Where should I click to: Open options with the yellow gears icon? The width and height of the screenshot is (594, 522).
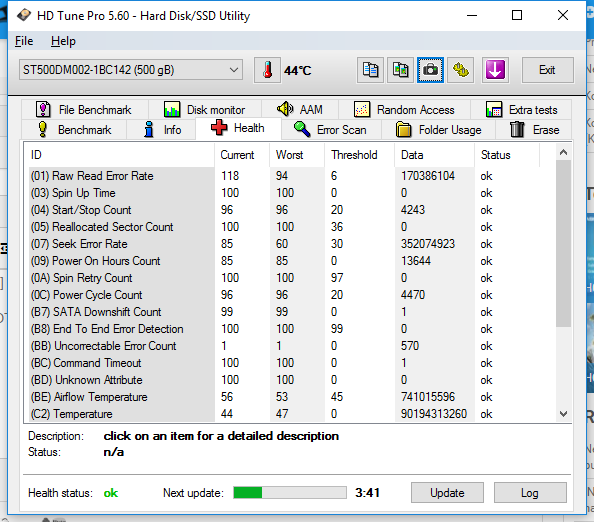coord(461,70)
